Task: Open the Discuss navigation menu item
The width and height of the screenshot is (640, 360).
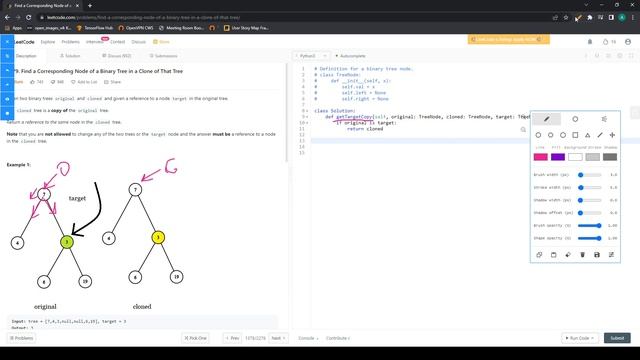Action: 138,42
